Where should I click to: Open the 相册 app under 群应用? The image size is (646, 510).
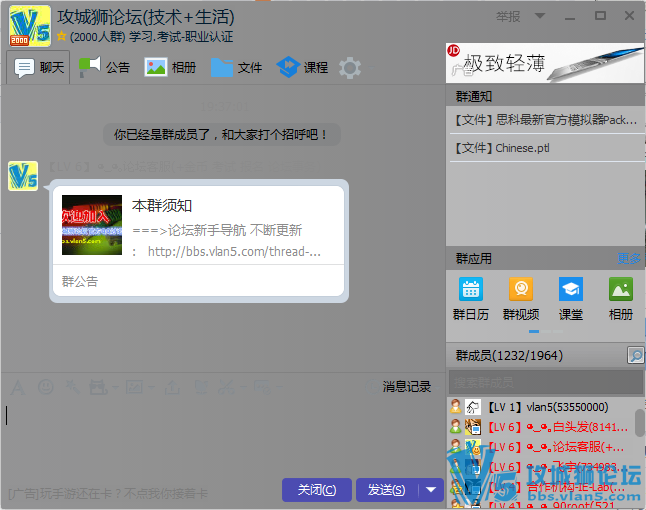pos(620,290)
